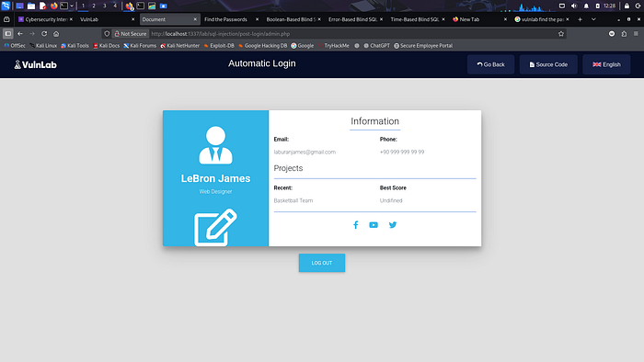Lock the screen with the padlock icon
This screenshot has width=644, height=362.
point(627,6)
